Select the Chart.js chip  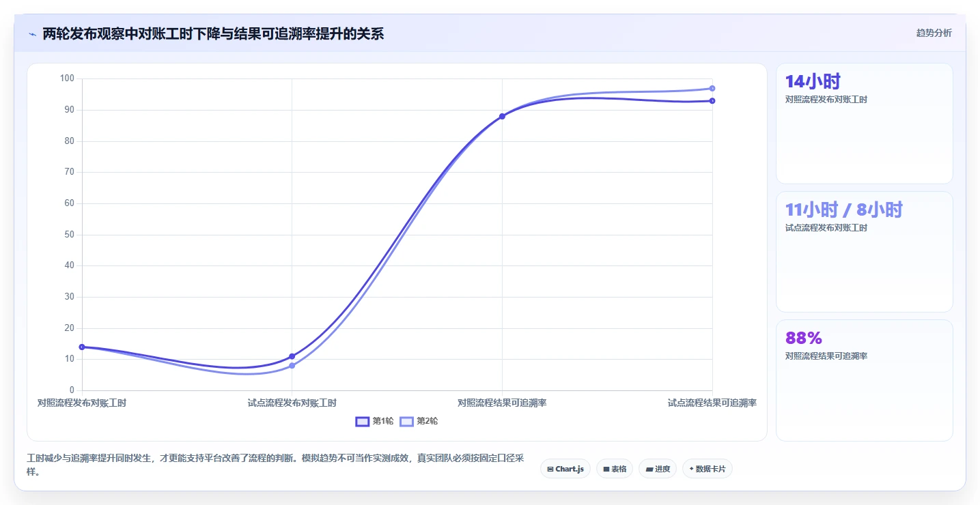[565, 469]
